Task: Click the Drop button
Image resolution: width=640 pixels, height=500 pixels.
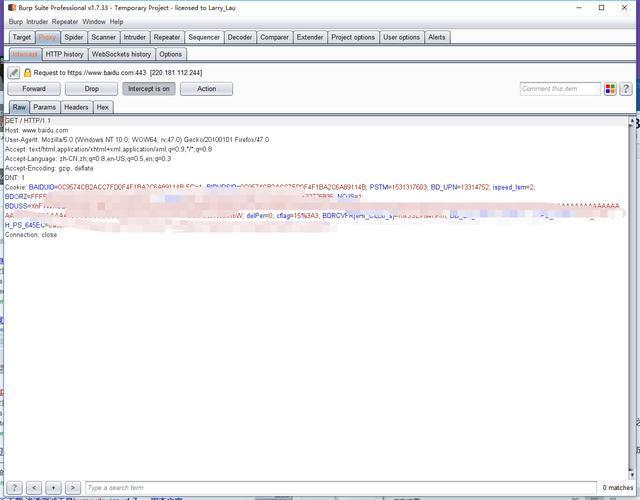Action: 91,89
